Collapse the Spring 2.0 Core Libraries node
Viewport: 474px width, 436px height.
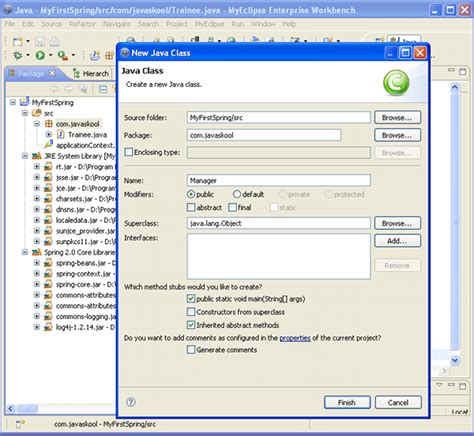coord(25,252)
